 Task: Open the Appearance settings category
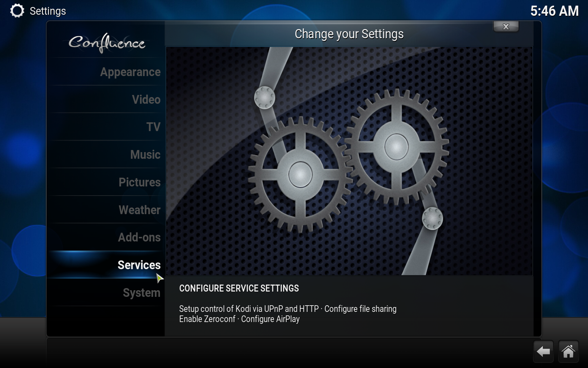click(x=106, y=72)
